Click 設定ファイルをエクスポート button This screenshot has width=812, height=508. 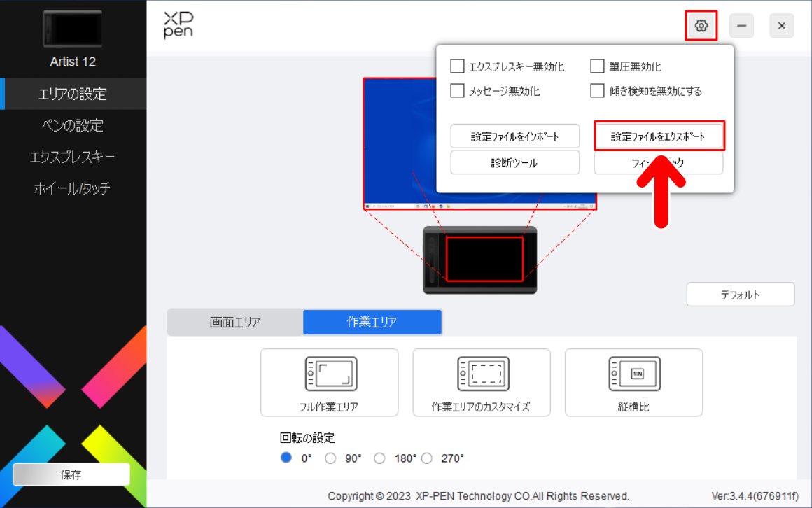659,136
